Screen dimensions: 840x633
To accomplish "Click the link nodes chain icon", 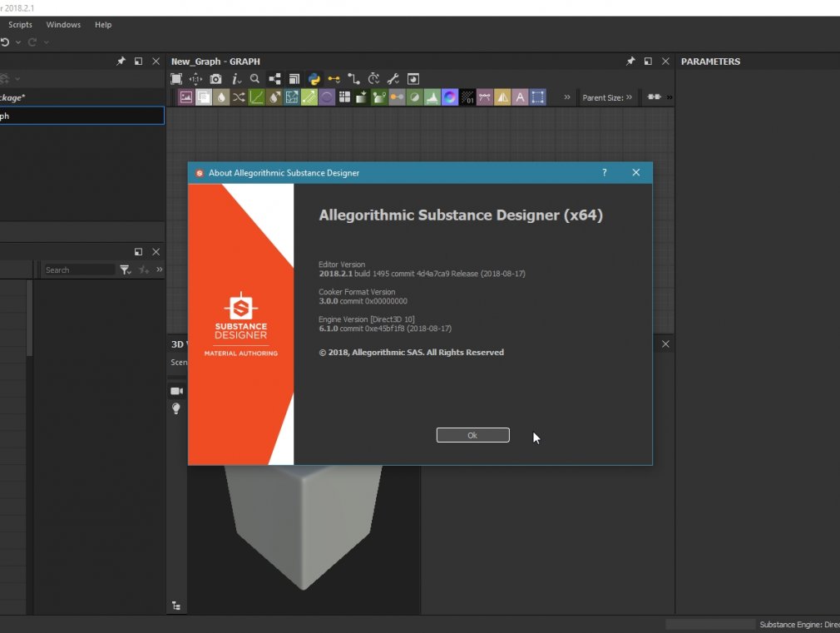I will coord(654,97).
